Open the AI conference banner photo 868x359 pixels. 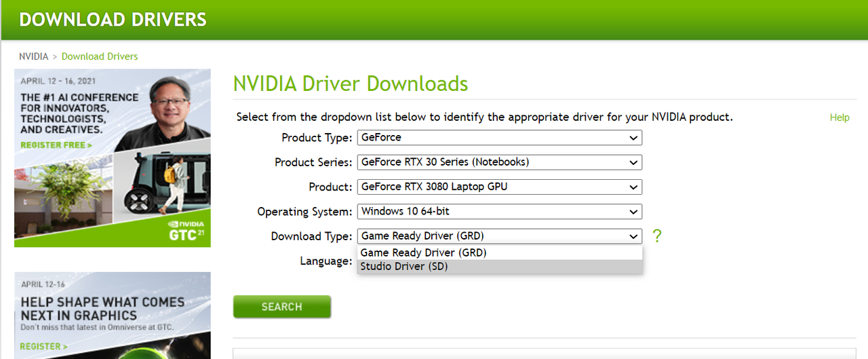click(x=113, y=158)
